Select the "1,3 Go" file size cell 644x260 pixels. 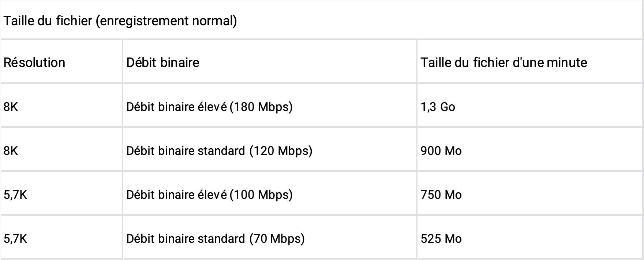pos(438,107)
